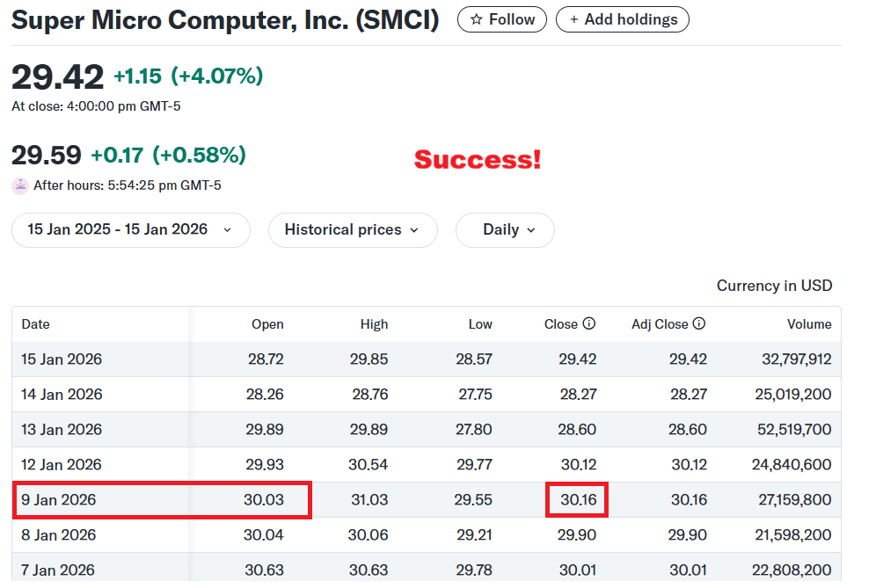The height and width of the screenshot is (588, 883).
Task: Click the info icon beside Adj Close
Action: coord(698,323)
